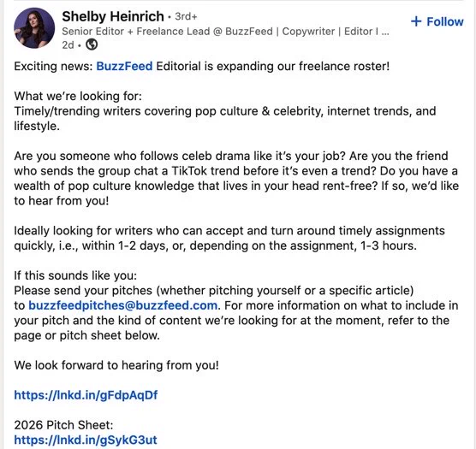This screenshot has height=449, width=476.
Task: Open the lnkd.in/gFdpAqDf link
Action: point(86,395)
